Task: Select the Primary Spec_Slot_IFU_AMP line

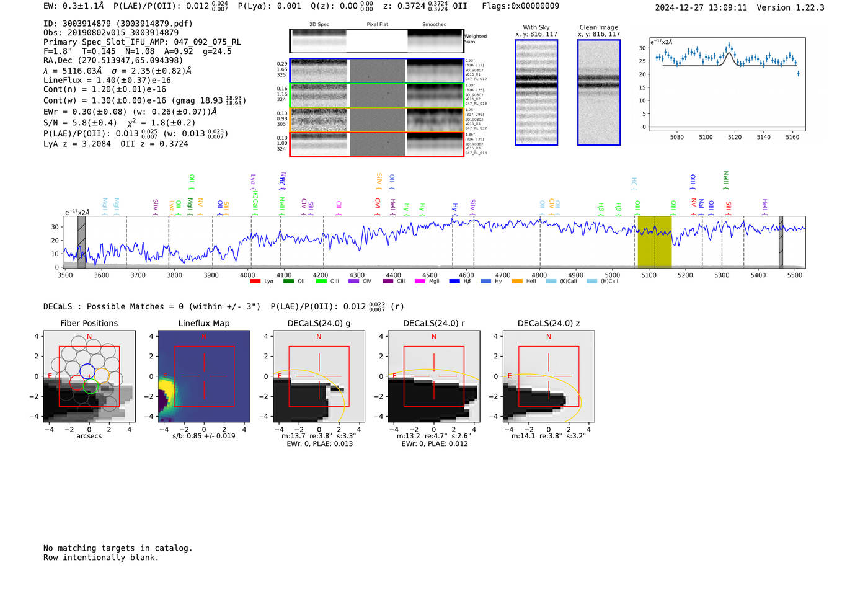Action: [x=142, y=42]
